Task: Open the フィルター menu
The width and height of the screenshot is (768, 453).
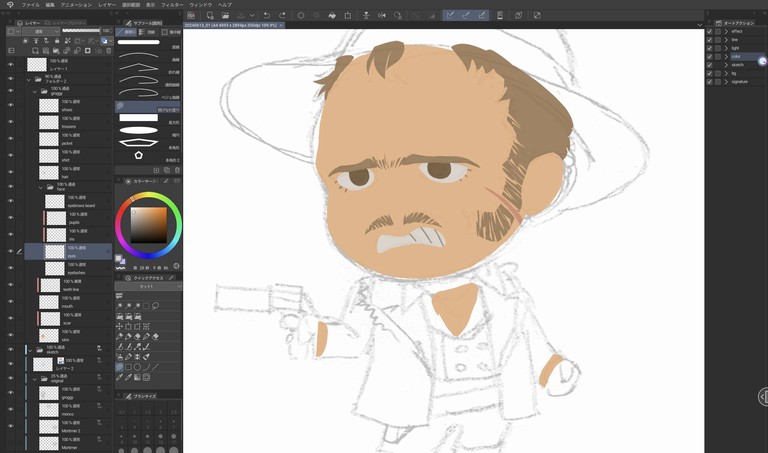Action: (x=172, y=4)
